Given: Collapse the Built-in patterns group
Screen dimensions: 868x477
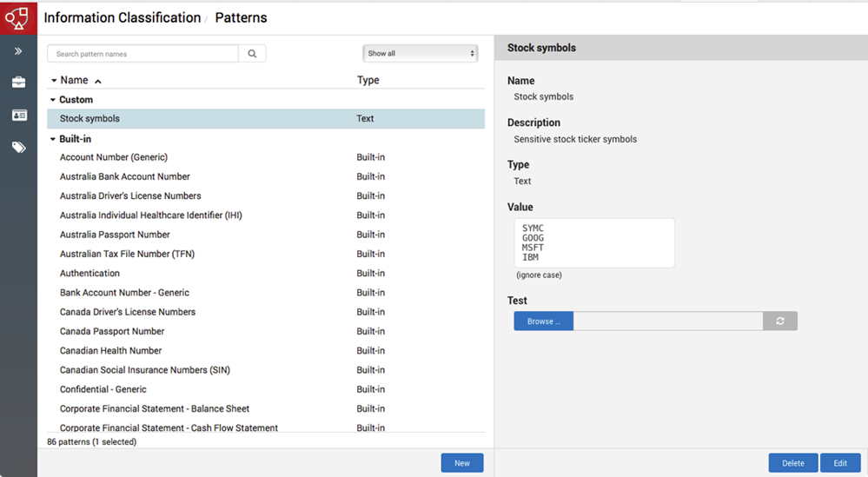Looking at the screenshot, I should (53, 139).
